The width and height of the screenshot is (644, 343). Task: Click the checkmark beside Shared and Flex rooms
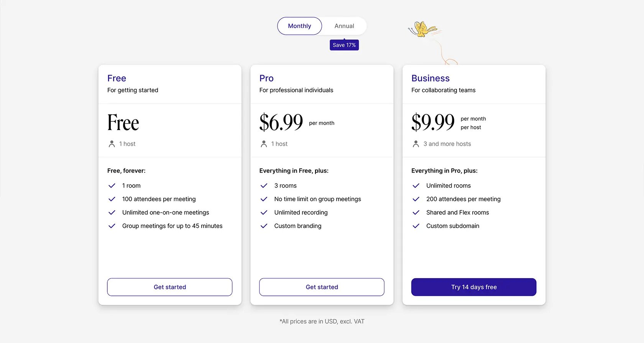(x=416, y=213)
